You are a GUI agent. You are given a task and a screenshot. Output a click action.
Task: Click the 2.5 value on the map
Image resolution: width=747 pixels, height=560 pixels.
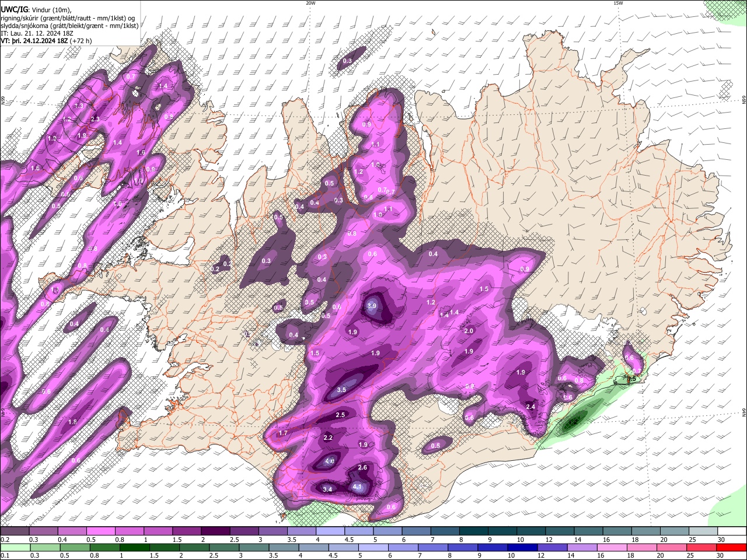point(340,415)
